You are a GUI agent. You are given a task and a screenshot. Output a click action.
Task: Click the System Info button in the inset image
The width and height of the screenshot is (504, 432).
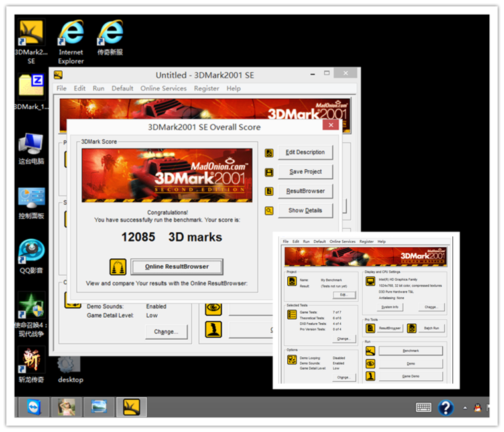(x=389, y=307)
